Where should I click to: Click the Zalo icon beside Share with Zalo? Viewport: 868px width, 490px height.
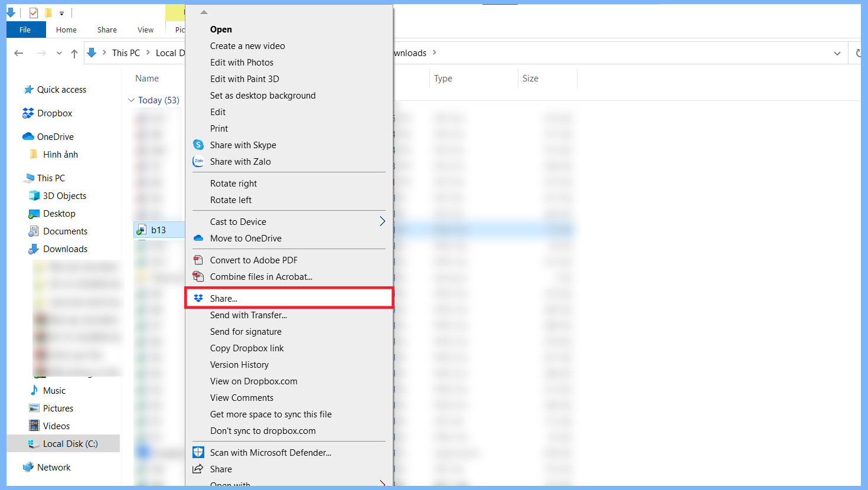[198, 161]
